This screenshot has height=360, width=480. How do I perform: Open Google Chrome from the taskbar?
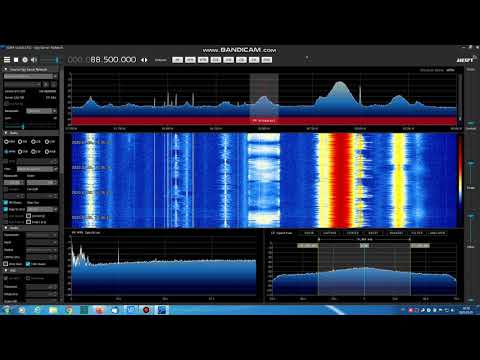(x=69, y=310)
